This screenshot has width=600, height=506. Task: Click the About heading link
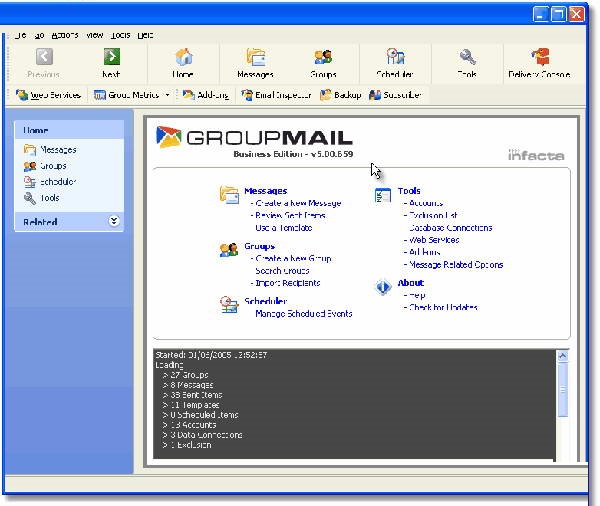tap(411, 283)
